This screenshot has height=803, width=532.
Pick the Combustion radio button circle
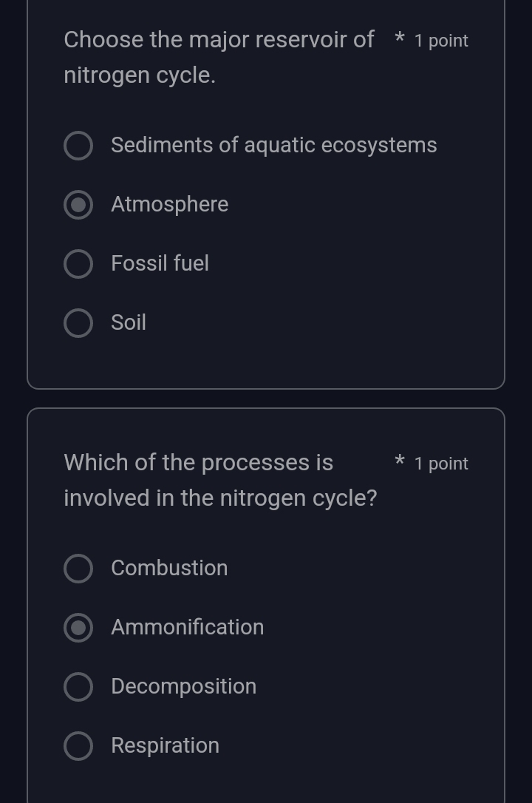[78, 569]
